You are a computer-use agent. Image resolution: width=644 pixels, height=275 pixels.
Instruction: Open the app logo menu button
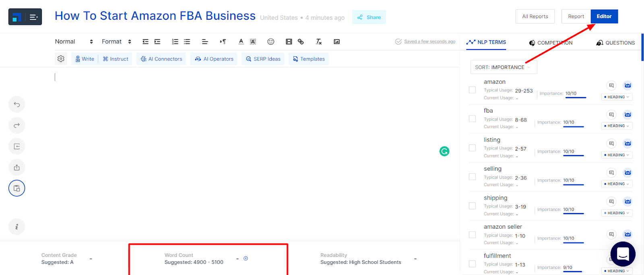pos(25,17)
